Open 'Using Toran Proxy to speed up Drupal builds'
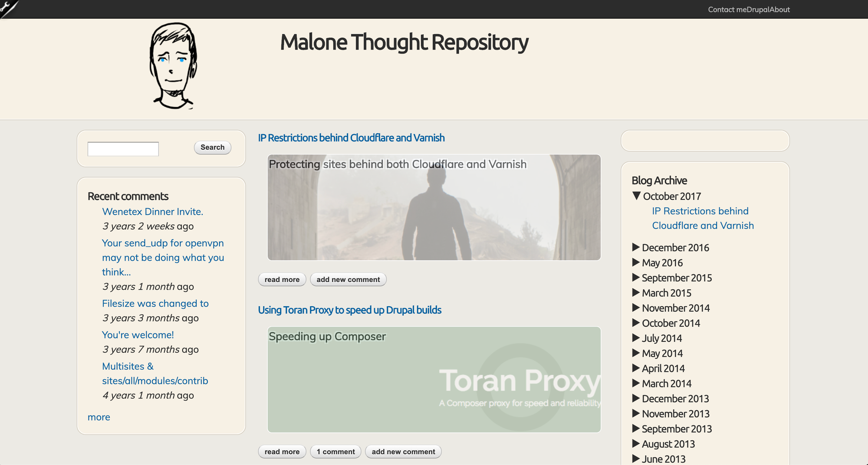The image size is (868, 465). [349, 310]
